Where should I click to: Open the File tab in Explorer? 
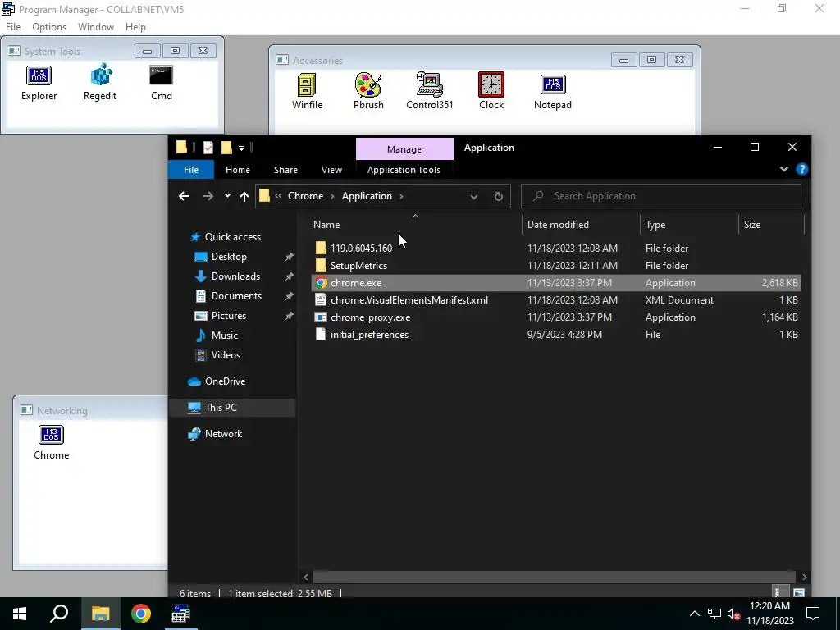pos(191,170)
